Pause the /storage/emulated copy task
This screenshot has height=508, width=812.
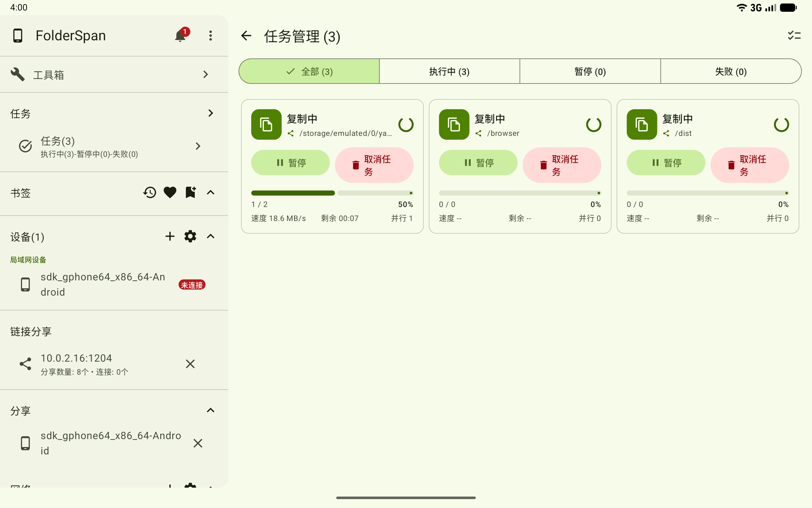click(290, 163)
